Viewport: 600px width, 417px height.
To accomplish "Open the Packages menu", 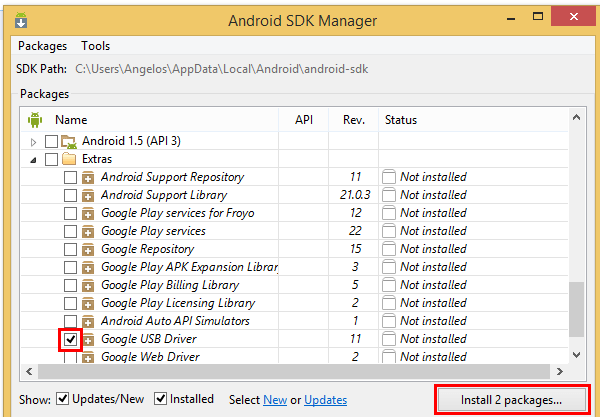I will click(42, 46).
